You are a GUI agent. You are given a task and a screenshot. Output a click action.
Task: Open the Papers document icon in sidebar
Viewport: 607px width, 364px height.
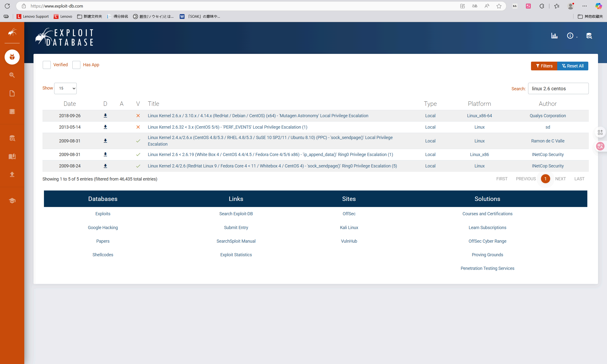pos(12,93)
